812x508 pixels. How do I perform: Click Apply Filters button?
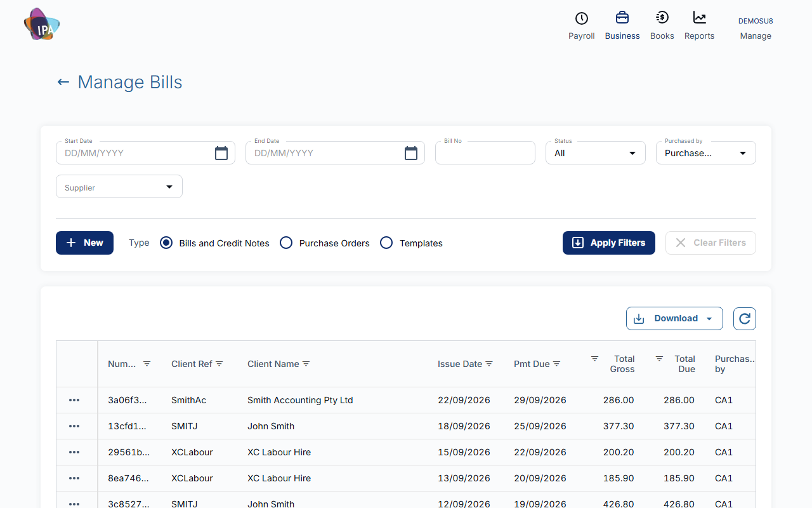point(609,243)
